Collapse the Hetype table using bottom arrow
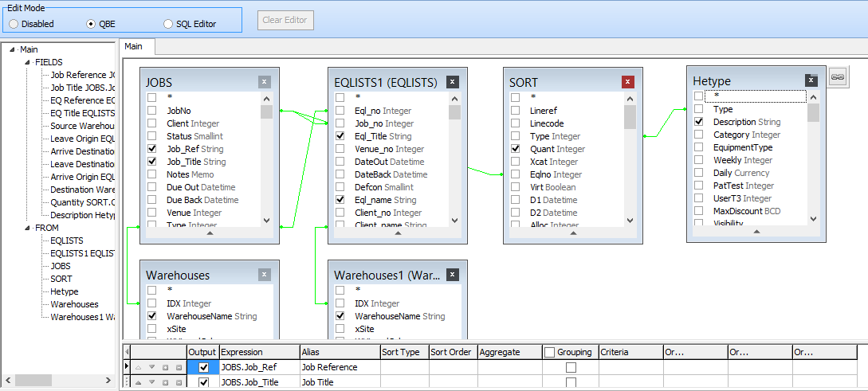This screenshot has height=391, width=868. 756,232
